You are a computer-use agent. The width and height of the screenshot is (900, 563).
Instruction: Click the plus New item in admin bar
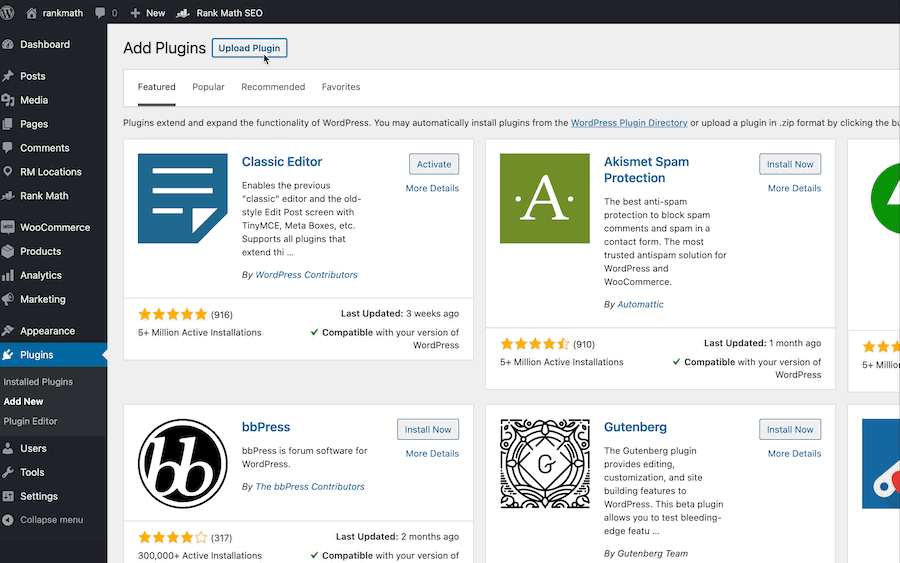click(x=148, y=13)
